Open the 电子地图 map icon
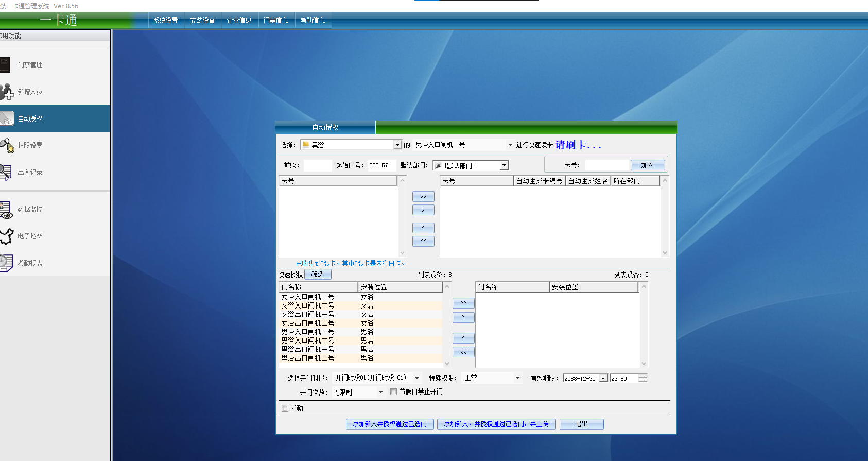Viewport: 868px width, 461px height. [x=6, y=236]
